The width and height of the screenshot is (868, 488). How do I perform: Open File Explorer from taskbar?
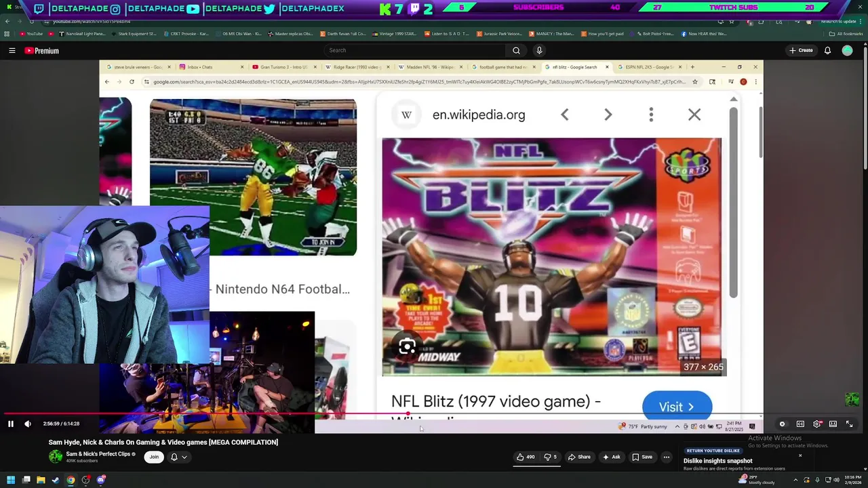point(41,480)
